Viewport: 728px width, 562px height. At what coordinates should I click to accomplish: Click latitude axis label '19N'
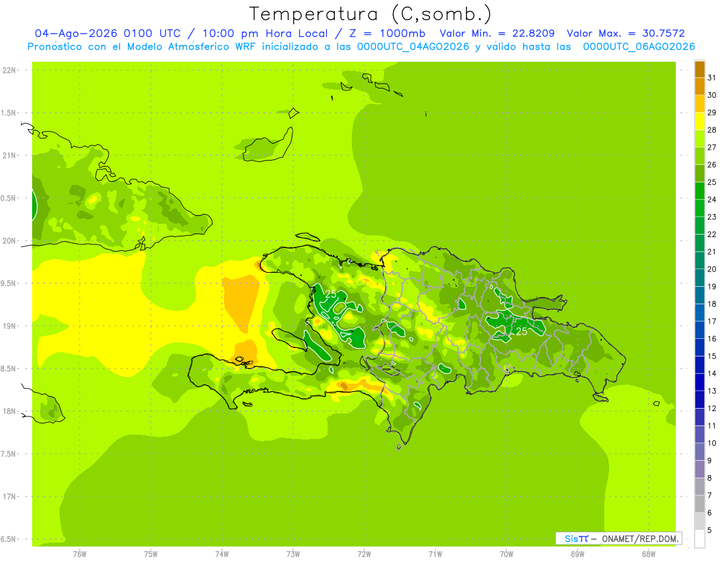[x=10, y=326]
